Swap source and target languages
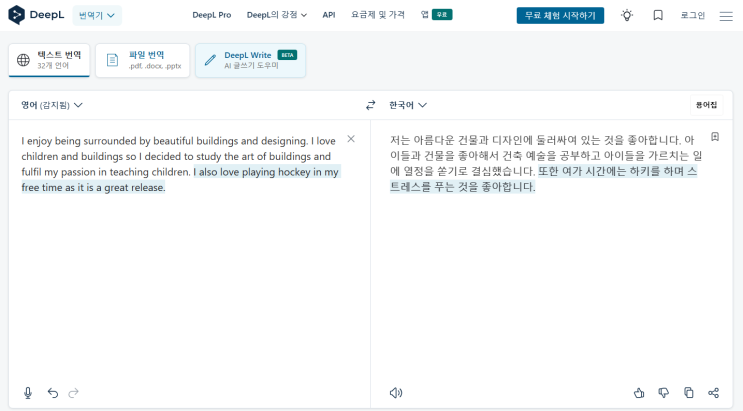The height and width of the screenshot is (411, 743). (x=371, y=105)
